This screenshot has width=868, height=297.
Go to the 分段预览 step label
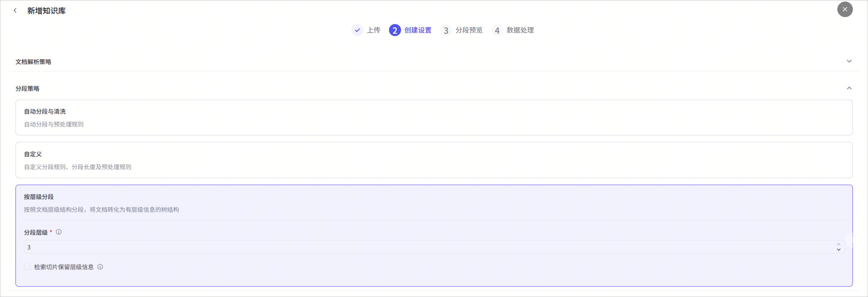(x=469, y=30)
